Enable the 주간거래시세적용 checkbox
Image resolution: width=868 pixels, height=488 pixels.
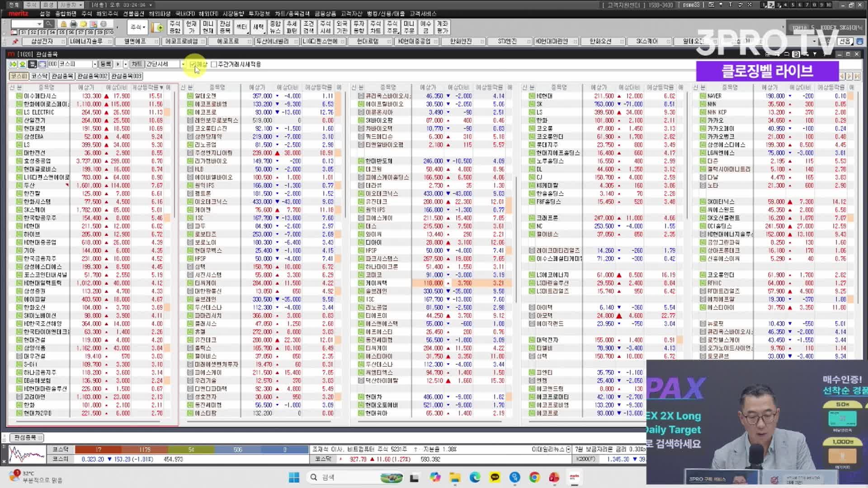click(x=214, y=64)
